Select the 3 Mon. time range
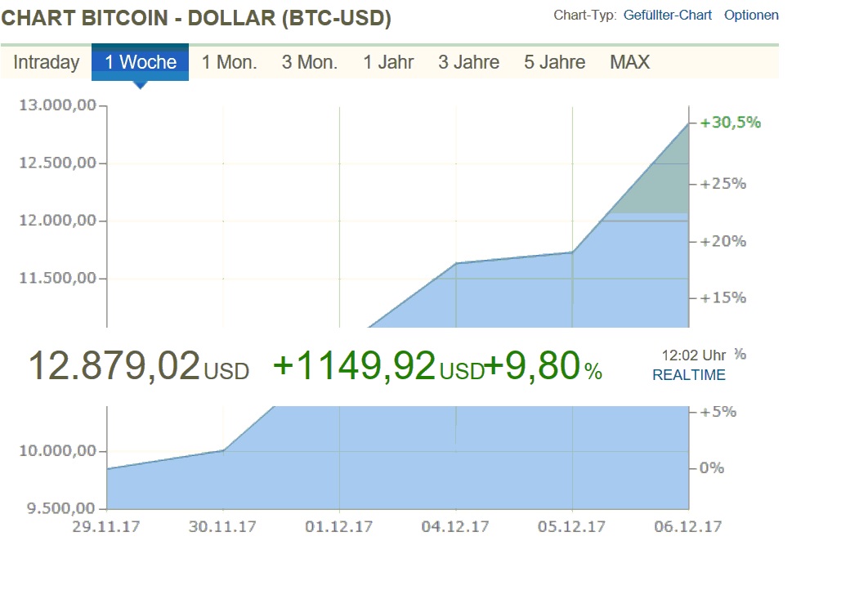Screen dimensions: 868x599 pos(309,61)
